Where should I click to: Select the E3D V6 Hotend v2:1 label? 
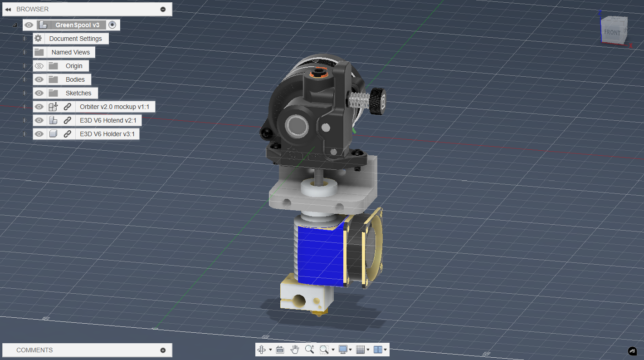tap(108, 120)
